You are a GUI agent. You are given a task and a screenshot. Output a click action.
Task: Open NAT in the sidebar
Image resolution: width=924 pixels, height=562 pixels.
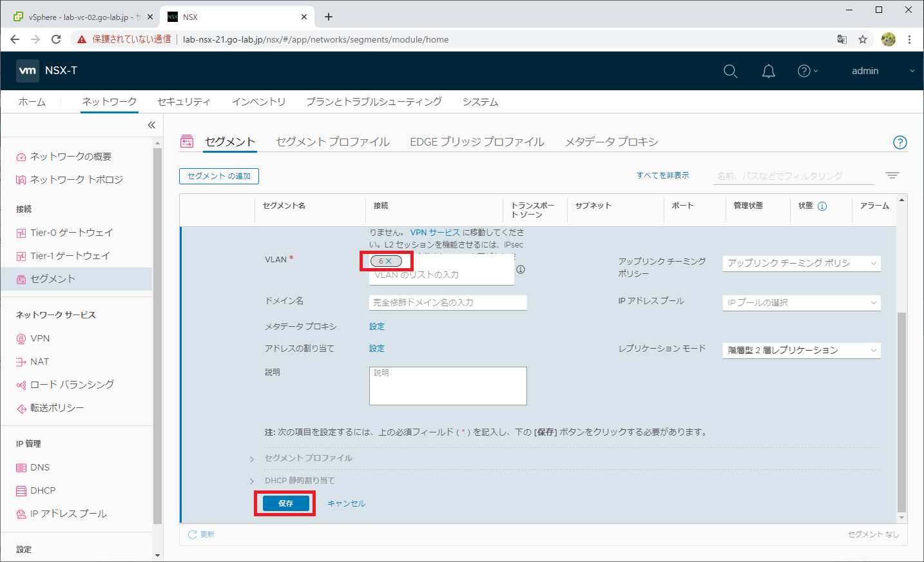[x=39, y=362]
